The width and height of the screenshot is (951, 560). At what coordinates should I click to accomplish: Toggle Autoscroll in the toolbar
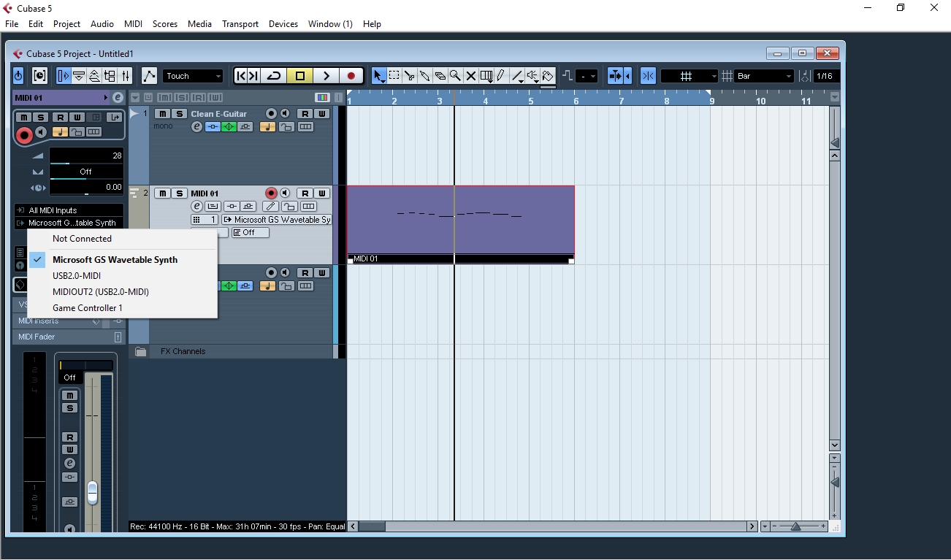point(615,76)
